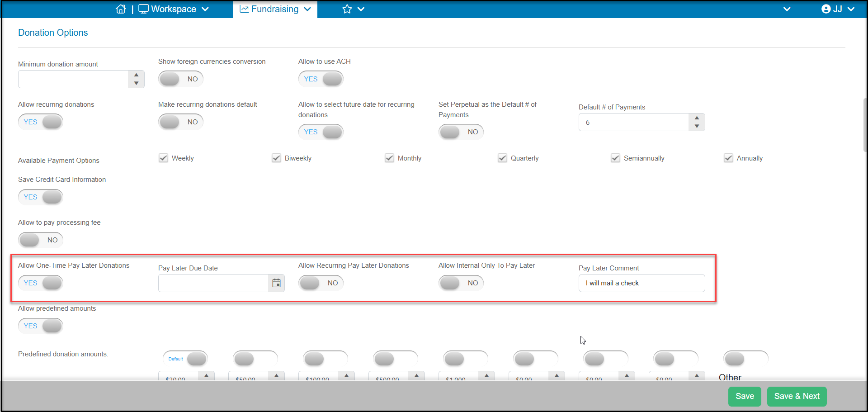
Task: Toggle Save Credit Card Information
Action: pos(41,197)
